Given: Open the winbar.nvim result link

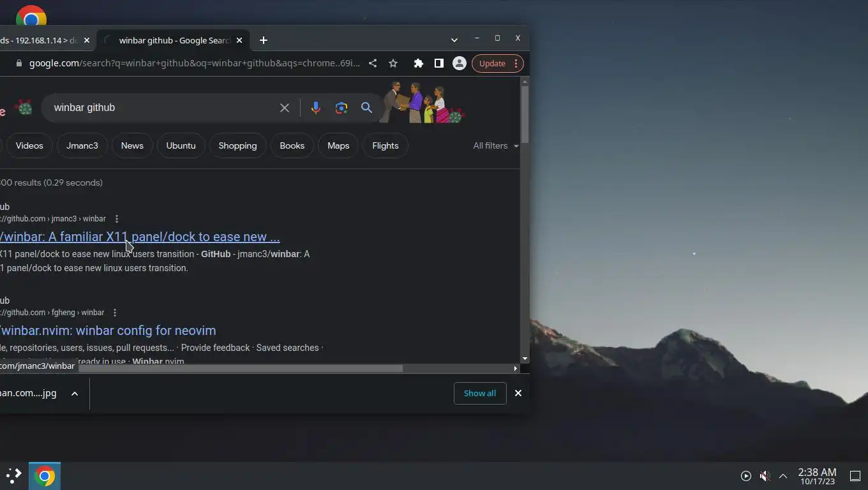Looking at the screenshot, I should (108, 330).
